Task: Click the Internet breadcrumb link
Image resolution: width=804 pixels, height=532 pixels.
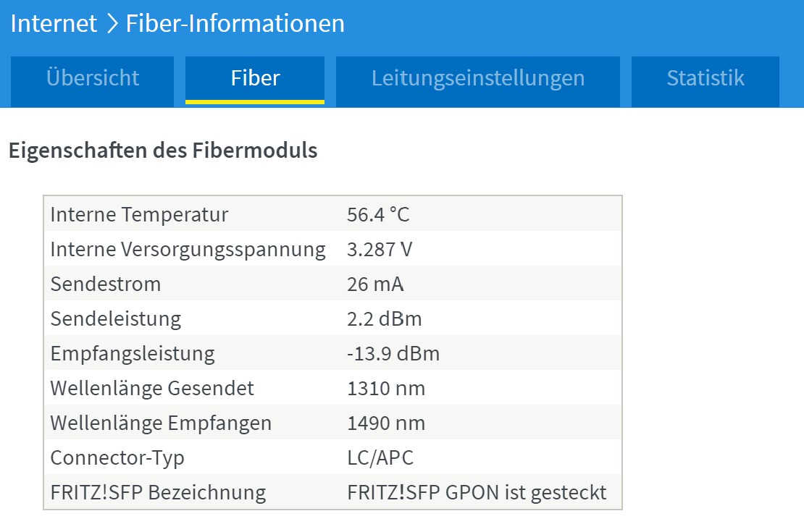Action: (54, 24)
